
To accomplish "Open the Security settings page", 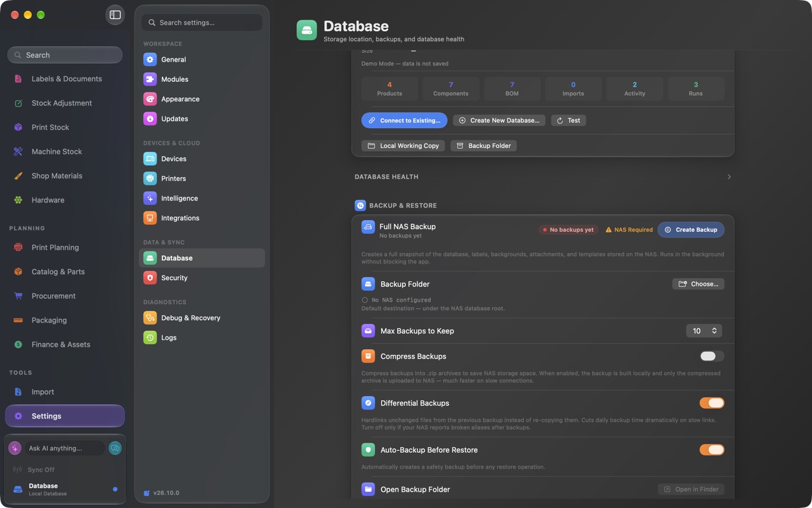I will [202, 277].
